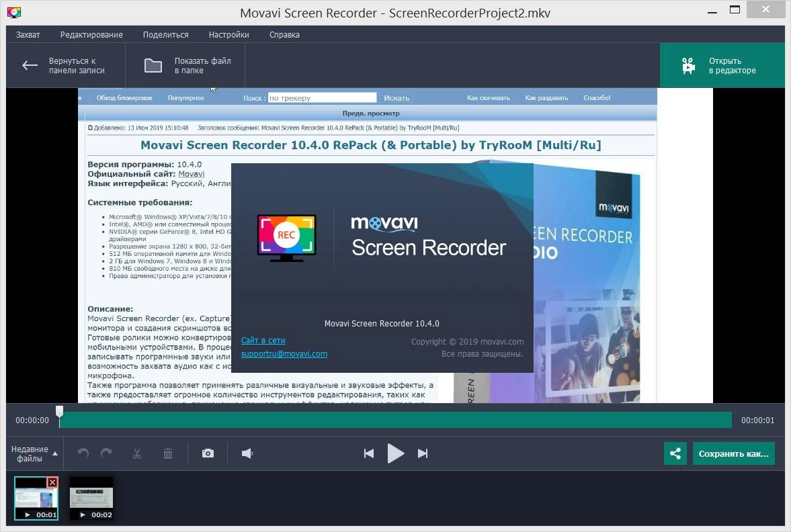This screenshot has width=791, height=532.
Task: Click the film camera editor icon
Action: coord(688,66)
